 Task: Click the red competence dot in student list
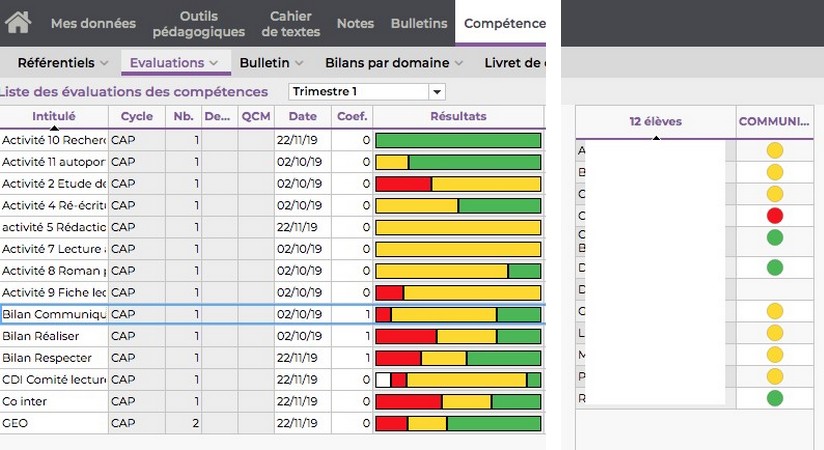pos(774,215)
